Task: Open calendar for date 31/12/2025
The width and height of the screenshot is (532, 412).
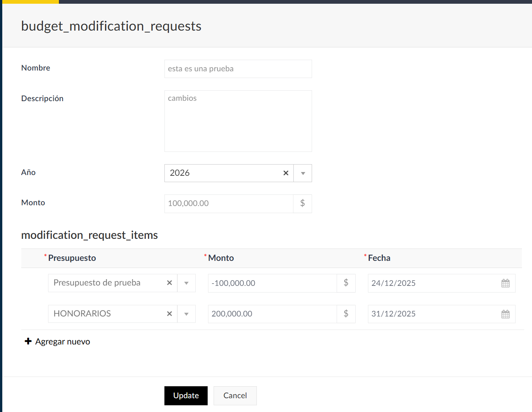Action: (505, 314)
